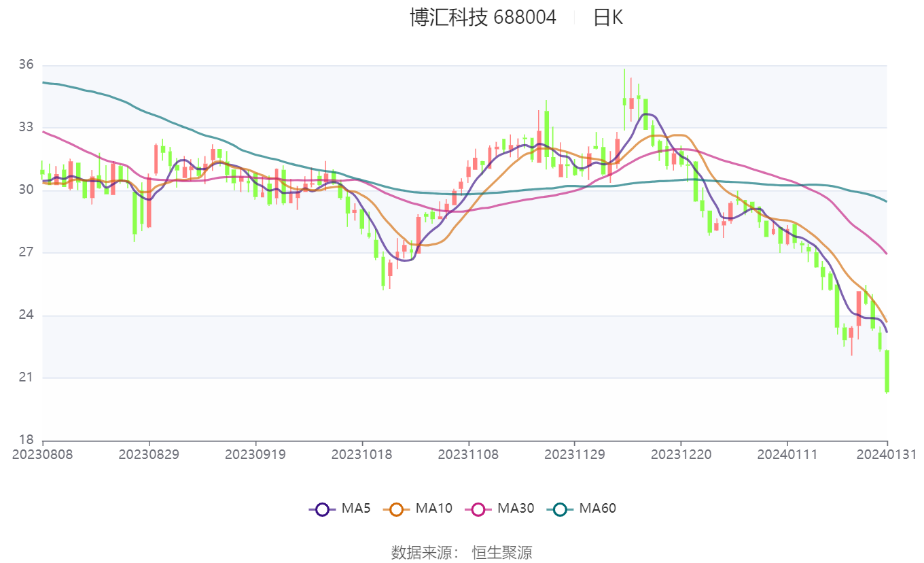This screenshot has height=563, width=924.
Task: Click the 恒生聚源 data source text
Action: coord(502,552)
